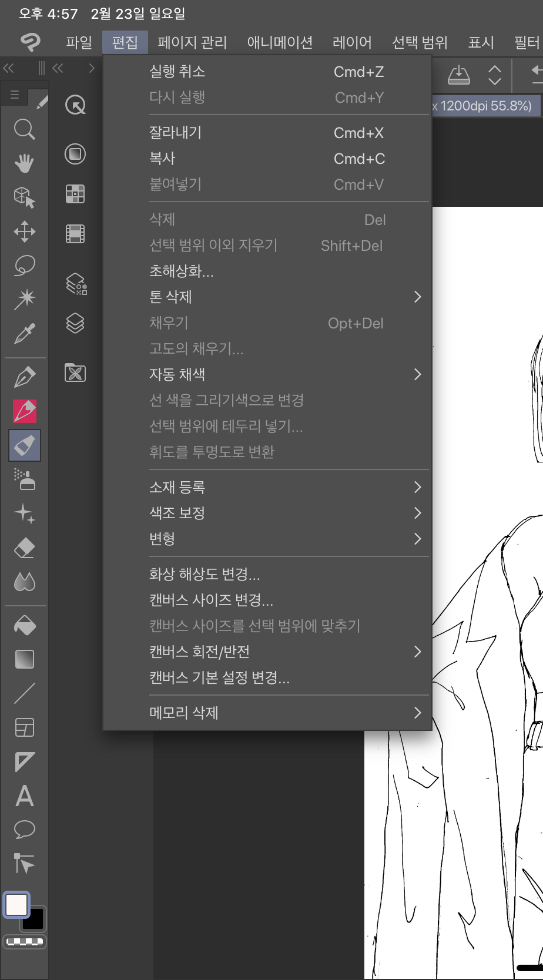Select the white main color swatch

(16, 905)
